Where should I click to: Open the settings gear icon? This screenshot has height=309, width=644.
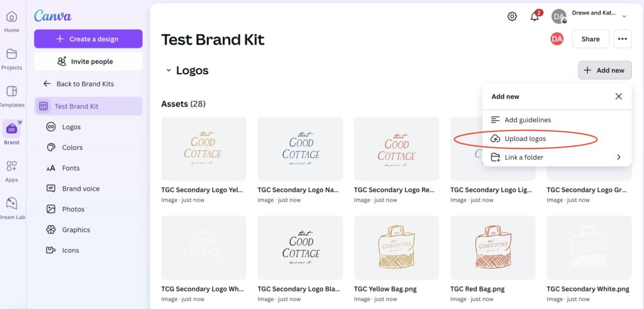[x=512, y=16]
